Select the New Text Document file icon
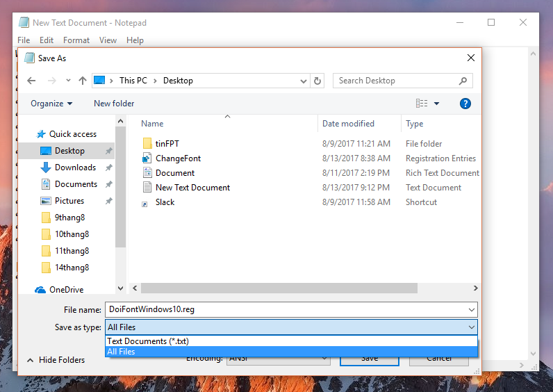Screen dimensions: 553x392 pyautogui.click(x=147, y=188)
